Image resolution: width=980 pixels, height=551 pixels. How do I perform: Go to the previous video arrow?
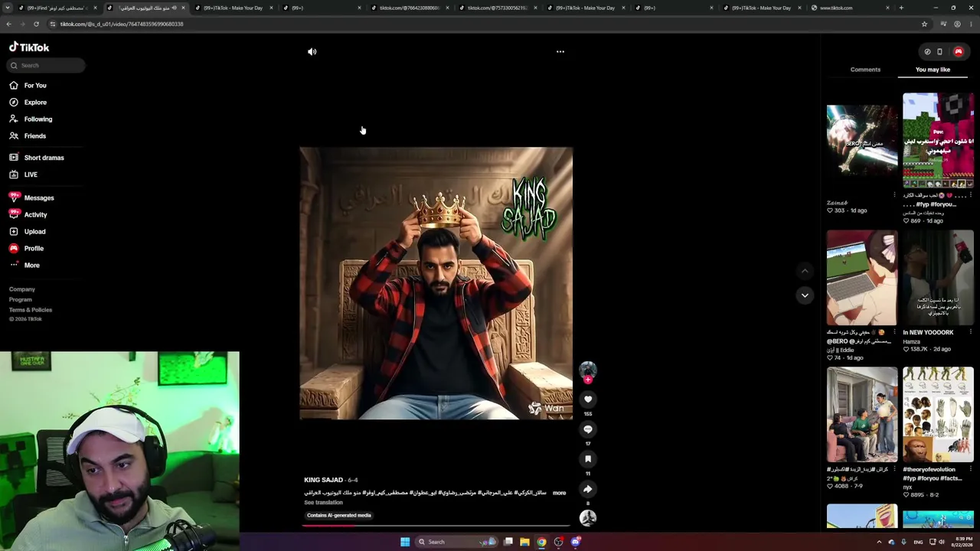point(805,271)
